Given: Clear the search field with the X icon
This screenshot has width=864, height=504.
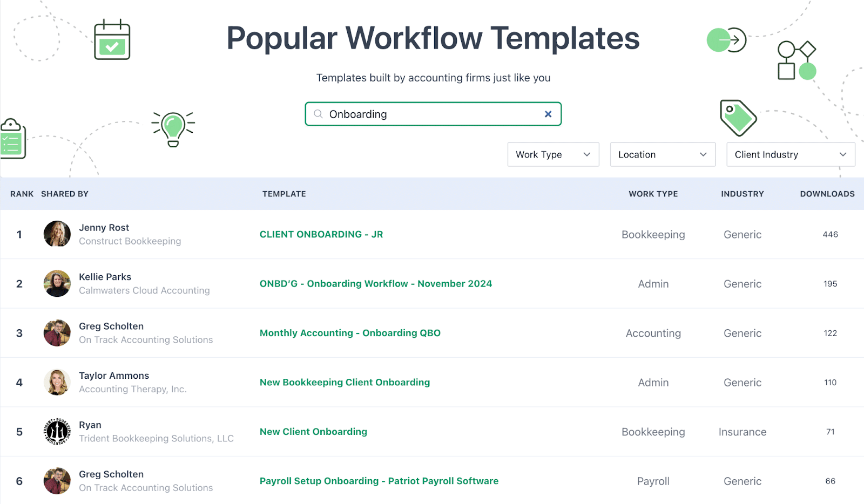Looking at the screenshot, I should [548, 114].
